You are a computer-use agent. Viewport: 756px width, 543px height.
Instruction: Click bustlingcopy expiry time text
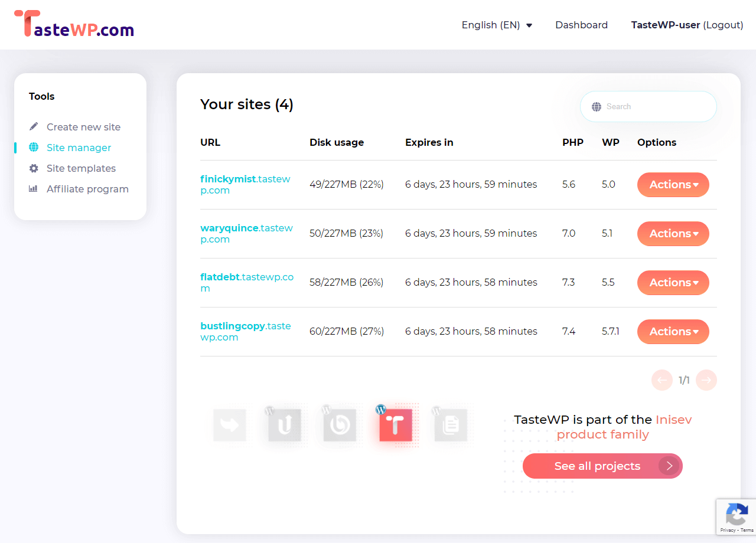click(x=471, y=332)
